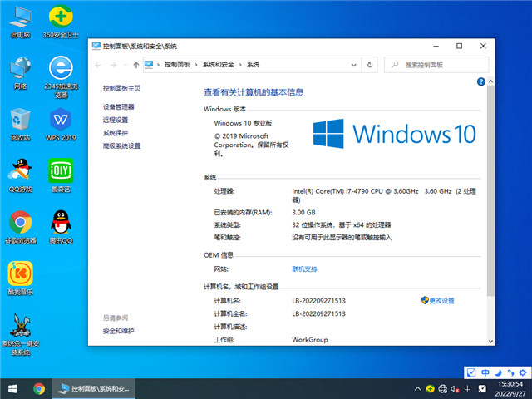Open the address bar history dropdown
532x399 pixels.
(x=353, y=65)
